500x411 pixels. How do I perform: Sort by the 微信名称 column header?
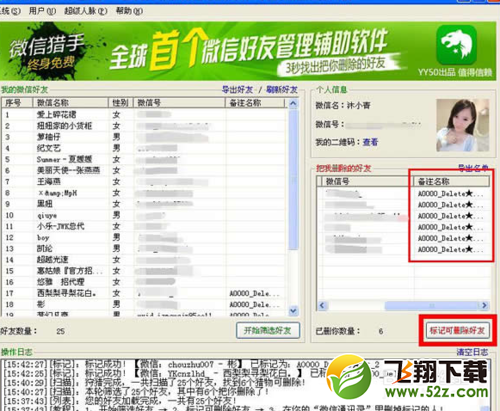71,103
